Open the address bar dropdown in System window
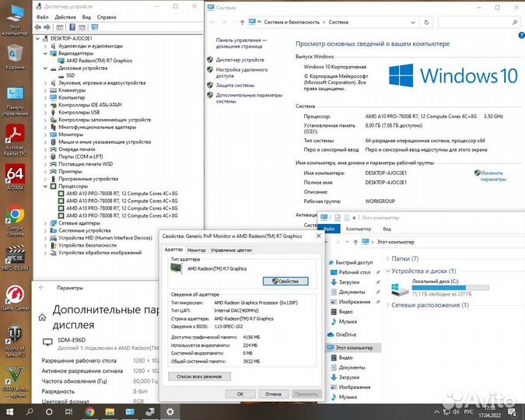The image size is (525, 420). point(413,23)
